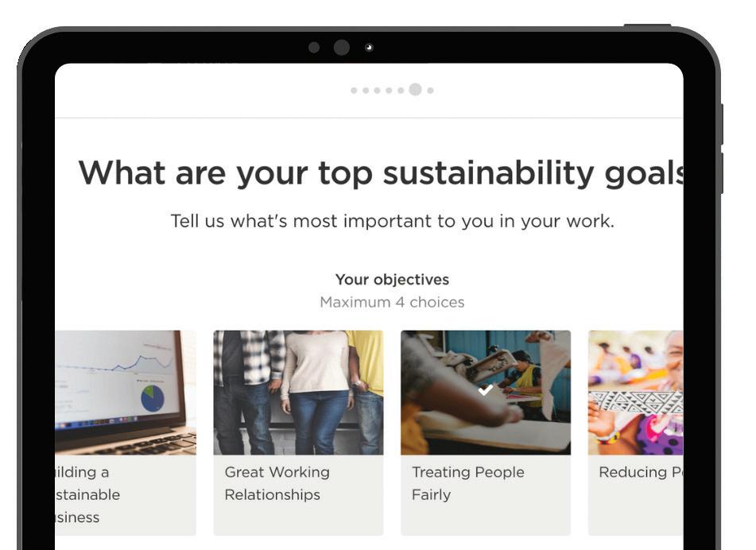This screenshot has width=756, height=550.
Task: Click the 'Tell us what's most important' subtitle
Action: (x=392, y=221)
